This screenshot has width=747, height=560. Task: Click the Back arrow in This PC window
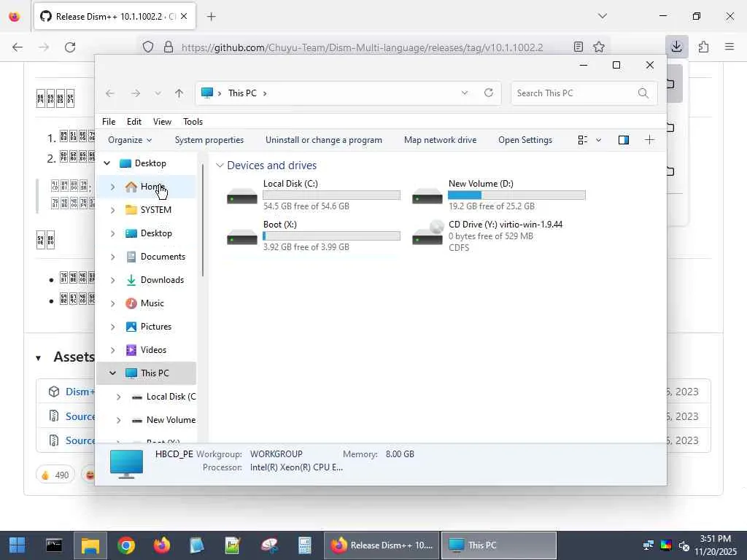point(110,93)
